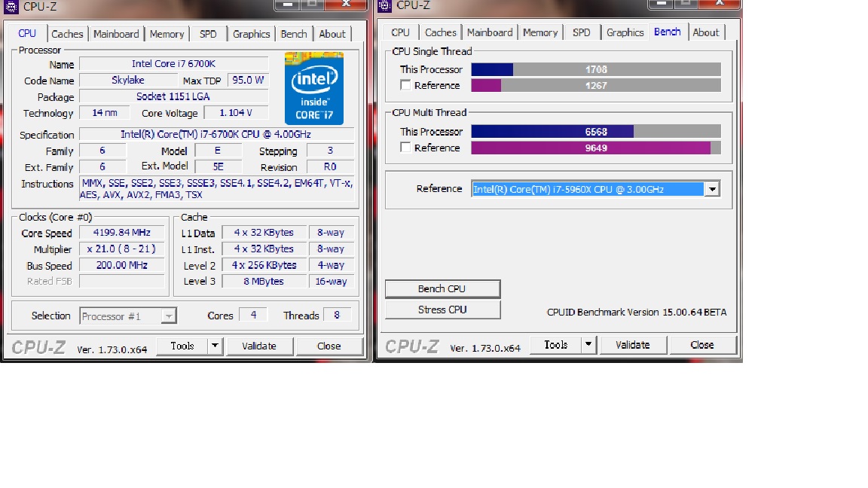Click the CPU-Z title icon in right window
This screenshot has width=868, height=488.
(x=385, y=5)
